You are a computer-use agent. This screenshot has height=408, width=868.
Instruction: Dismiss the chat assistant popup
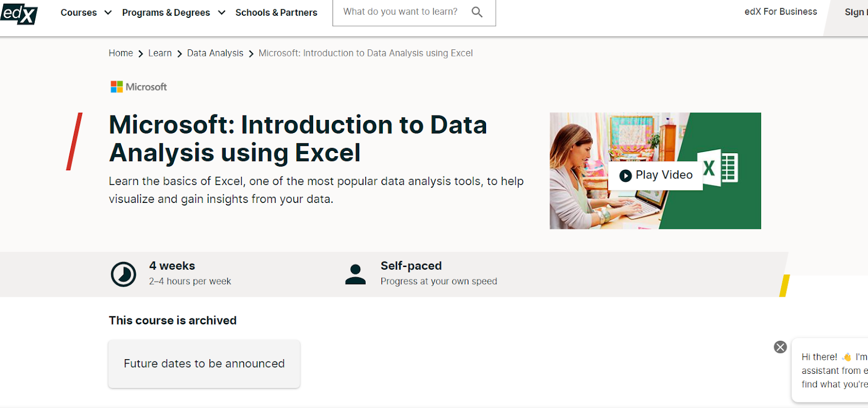tap(780, 347)
